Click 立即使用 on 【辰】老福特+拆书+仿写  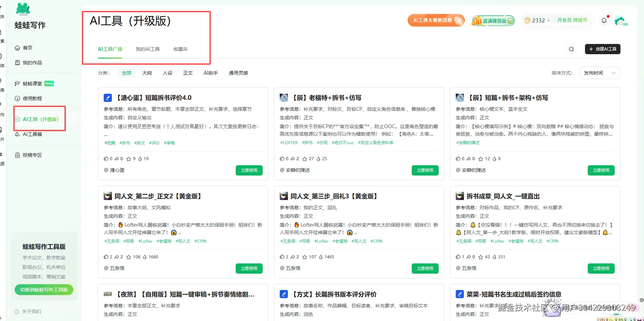(x=425, y=170)
